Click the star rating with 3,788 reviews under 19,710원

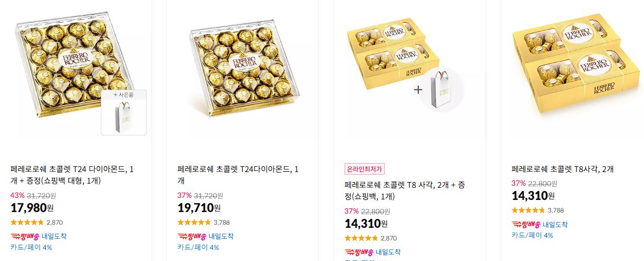coord(203,222)
